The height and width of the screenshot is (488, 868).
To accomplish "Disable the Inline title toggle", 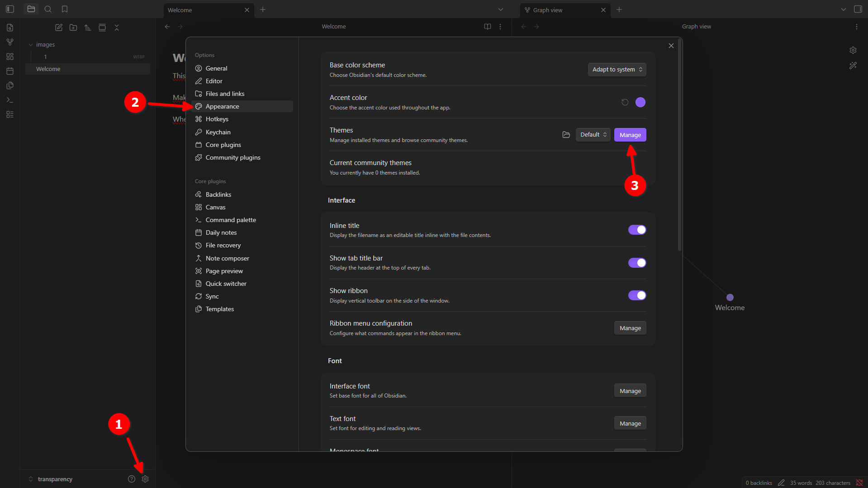I will point(637,230).
